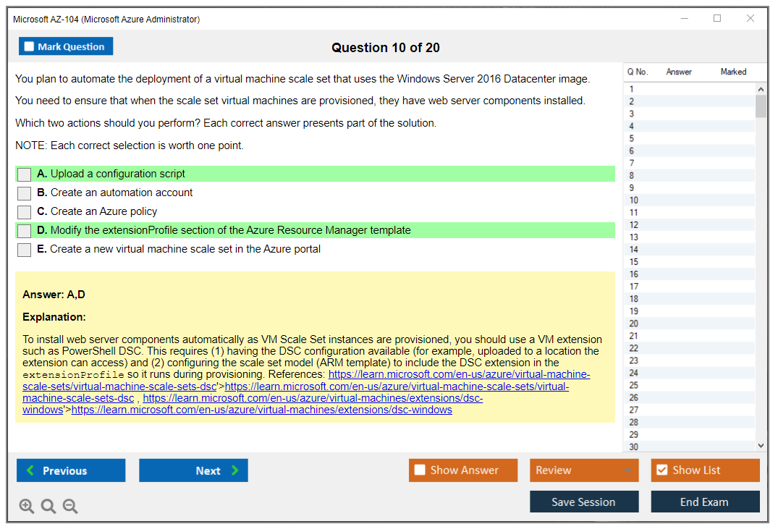Select answer A, Upload a configuration script
This screenshot has width=778, height=532.
[24, 174]
